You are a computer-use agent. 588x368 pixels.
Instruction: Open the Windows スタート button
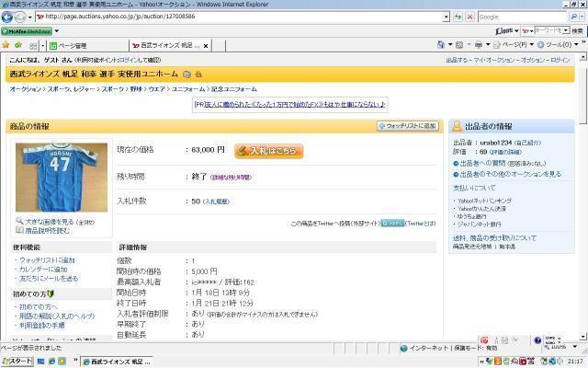pyautogui.click(x=17, y=362)
